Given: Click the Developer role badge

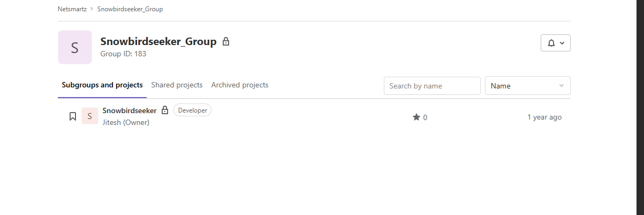Looking at the screenshot, I should tap(192, 110).
